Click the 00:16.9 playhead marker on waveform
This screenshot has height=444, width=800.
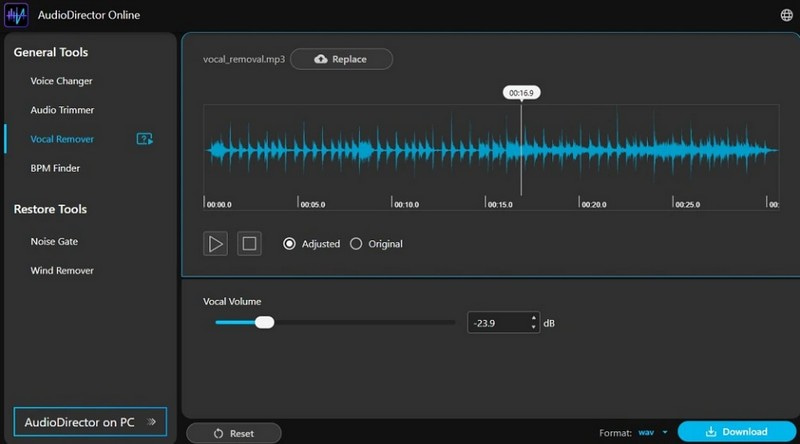pos(520,93)
